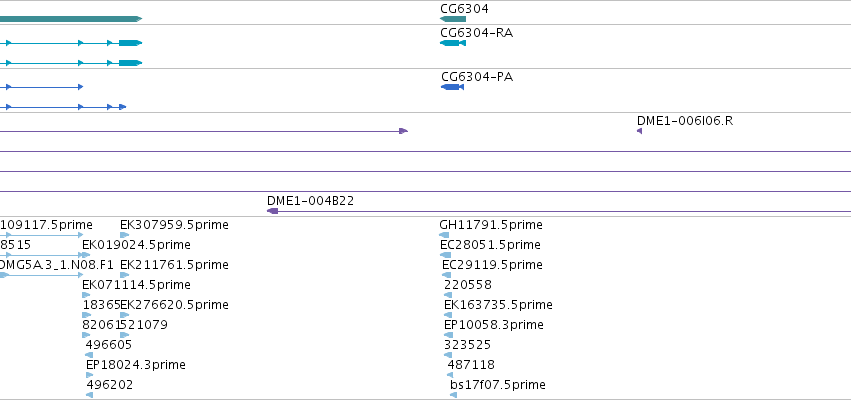This screenshot has height=400, width=851.
Task: Select the 496605 EST label
Action: (x=109, y=345)
